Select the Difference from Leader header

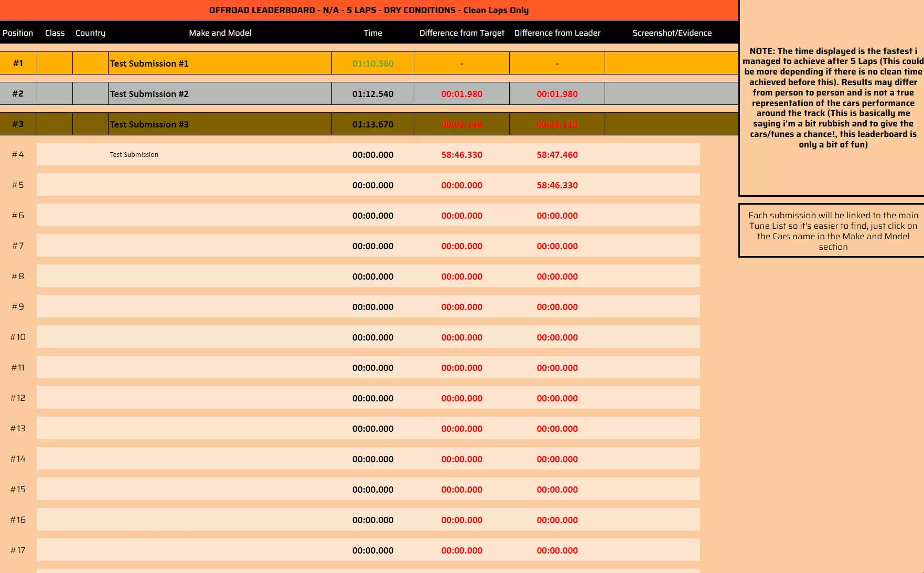pyautogui.click(x=557, y=33)
